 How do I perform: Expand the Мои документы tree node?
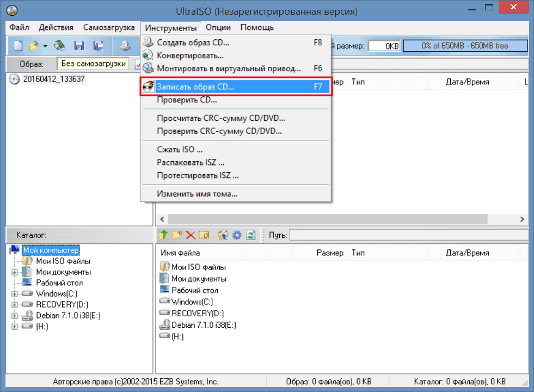(x=15, y=272)
